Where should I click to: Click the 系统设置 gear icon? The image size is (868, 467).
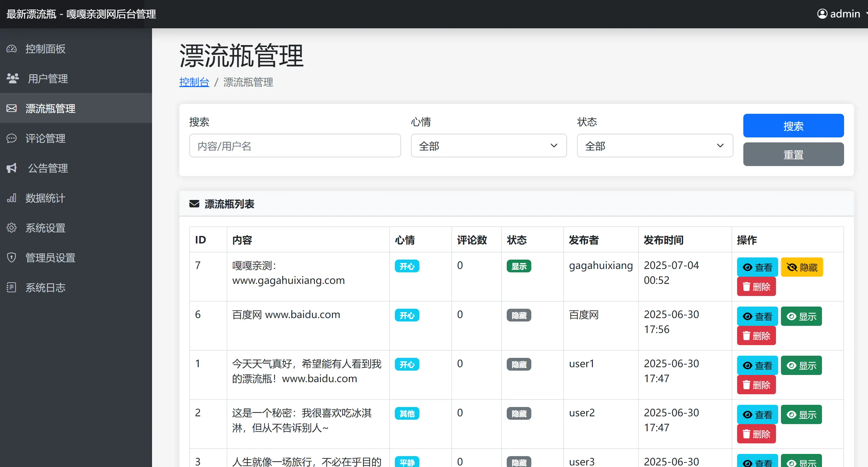(x=12, y=228)
